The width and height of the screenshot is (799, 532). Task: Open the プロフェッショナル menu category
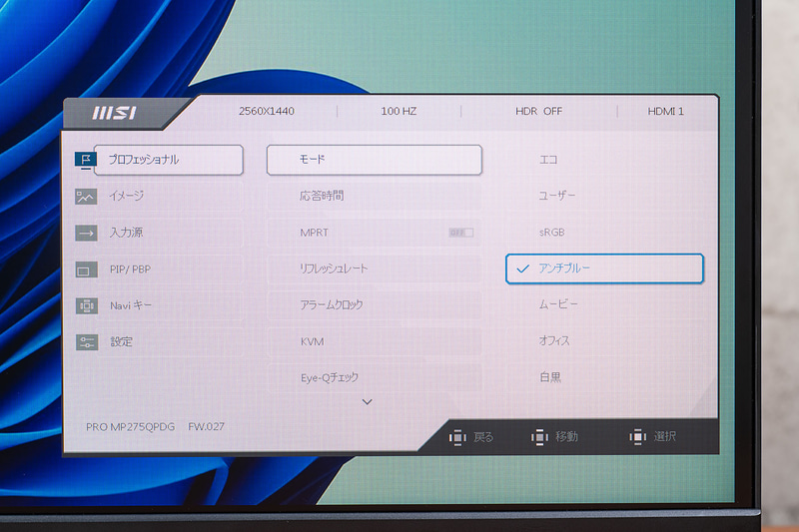pos(169,160)
